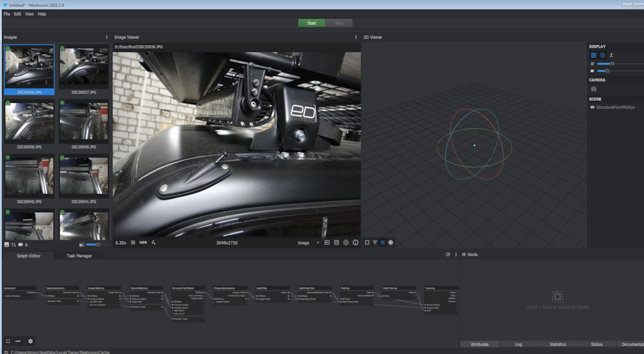Image resolution: width=644 pixels, height=354 pixels.
Task: Click the fit-graph icon in Graph Editor
Action: point(8,341)
